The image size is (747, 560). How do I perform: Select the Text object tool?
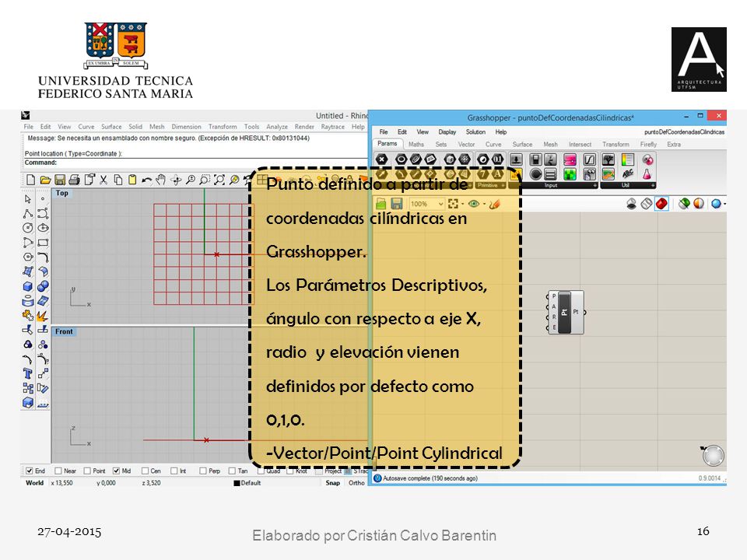28,374
